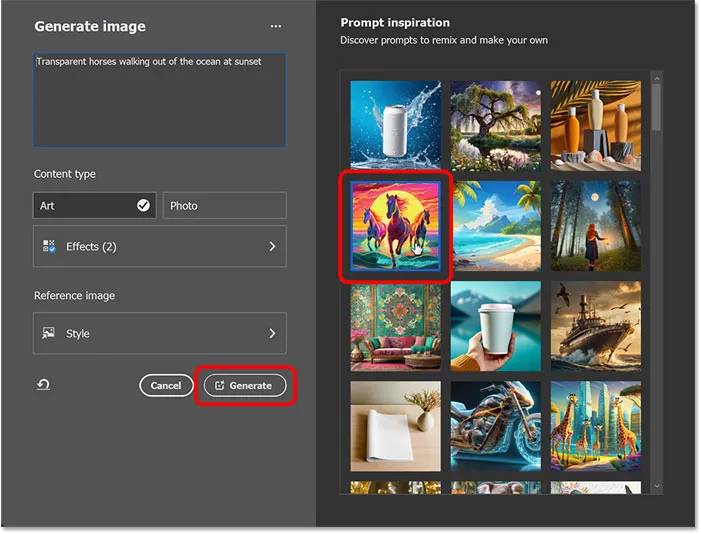Choose the orange cosmetic bottles thumbnail
The width and height of the screenshot is (701, 534).
[x=596, y=126]
